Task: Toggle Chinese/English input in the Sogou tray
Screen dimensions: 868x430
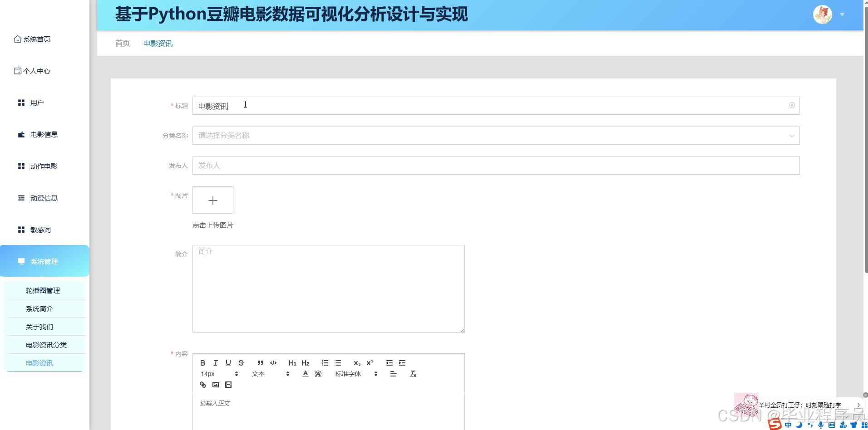Action: click(x=789, y=425)
